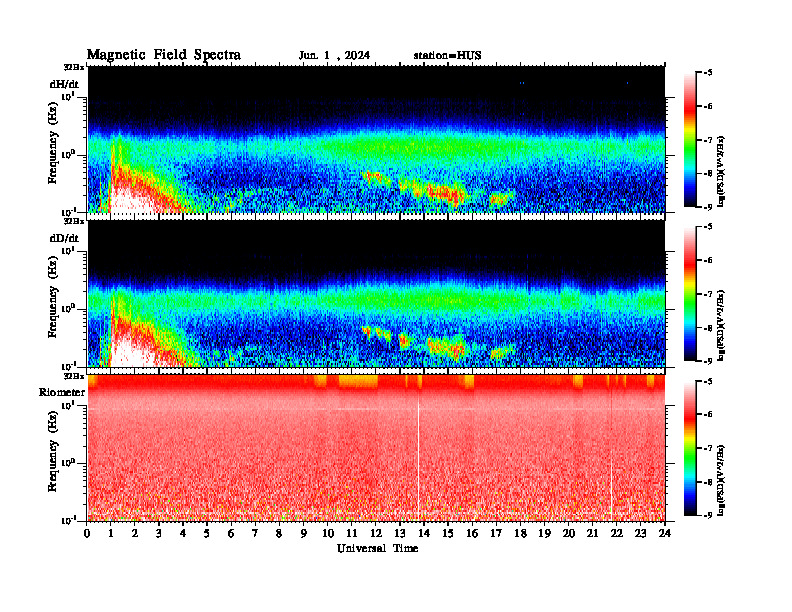
Task: Open the Riometer spectrogram plot
Action: click(x=376, y=448)
